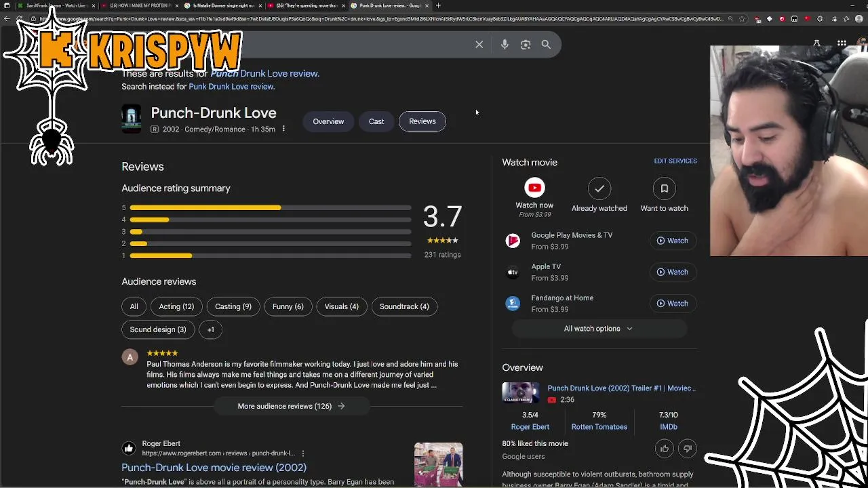Screen dimensions: 868x488
Task: Filter reviews by Sound design (3)
Action: [x=158, y=329]
